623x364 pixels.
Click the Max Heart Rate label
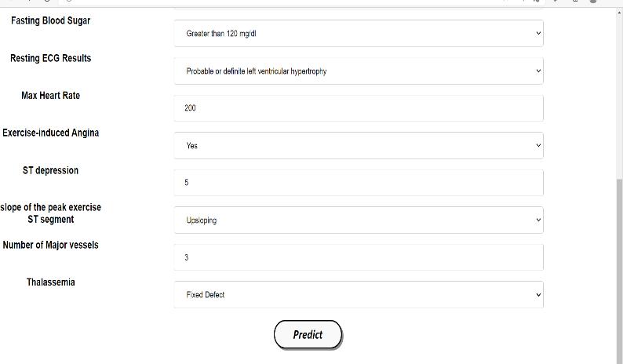50,96
